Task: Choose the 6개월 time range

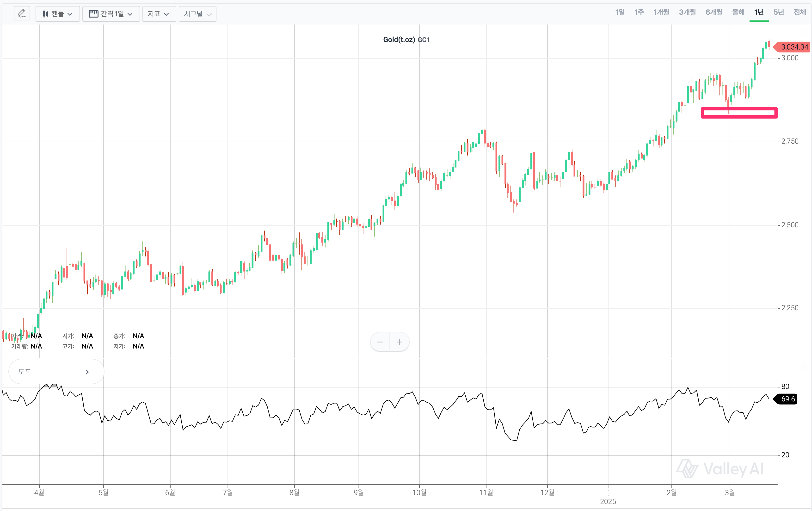Action: click(x=714, y=12)
